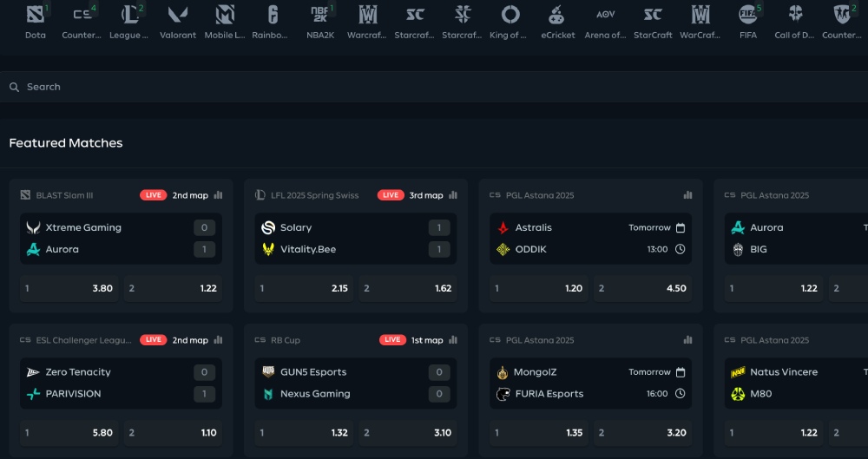
Task: Pick Nexus Gaming odds 3.10
Action: (x=408, y=433)
